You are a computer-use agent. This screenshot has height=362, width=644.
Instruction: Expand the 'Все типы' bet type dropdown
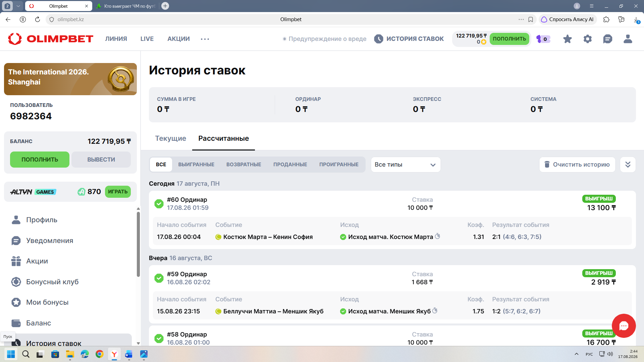(x=406, y=165)
